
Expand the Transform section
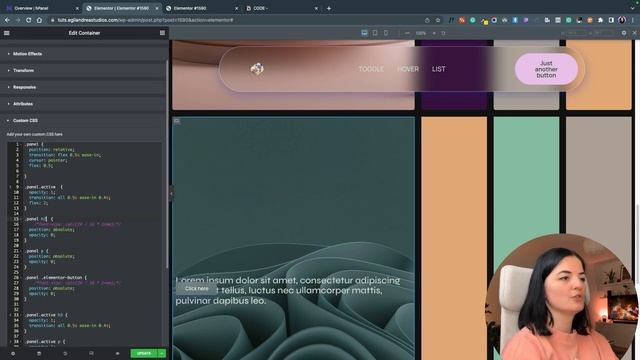click(84, 71)
